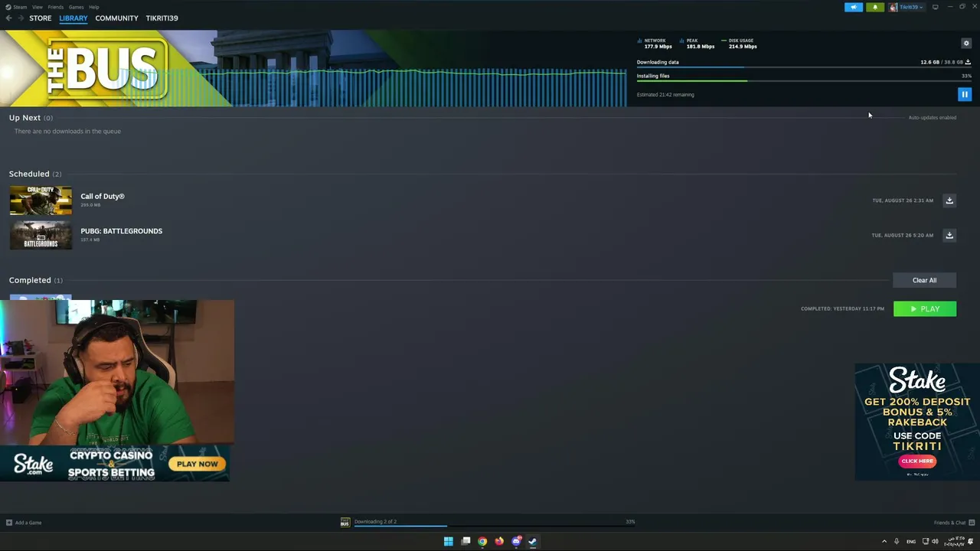Click the Completed section header
The image size is (980, 551).
(36, 280)
